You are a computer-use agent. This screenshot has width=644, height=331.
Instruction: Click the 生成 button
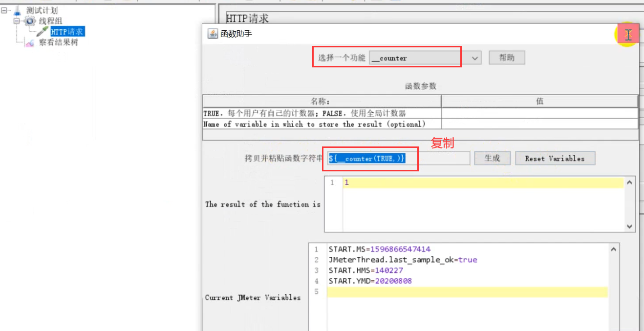click(492, 158)
